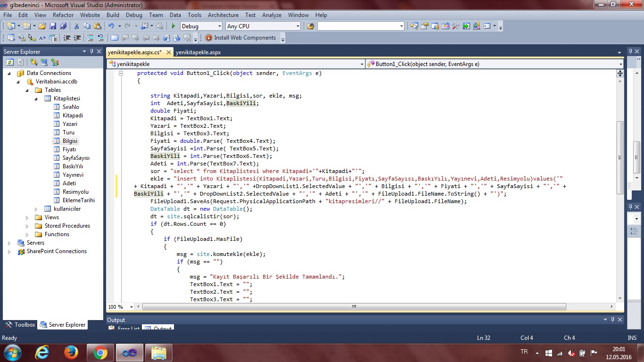Open Google Chrome from the taskbar
Viewport: 644px width, 362px height.
point(100,352)
